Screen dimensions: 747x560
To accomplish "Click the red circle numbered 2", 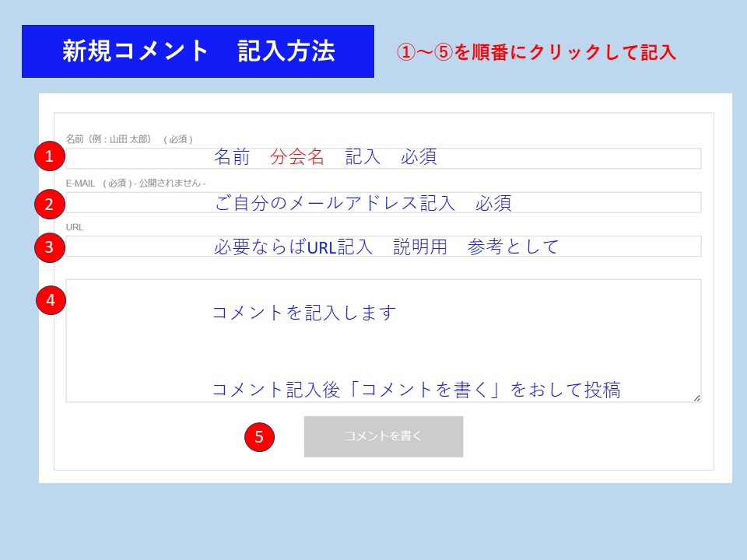I will pos(50,205).
